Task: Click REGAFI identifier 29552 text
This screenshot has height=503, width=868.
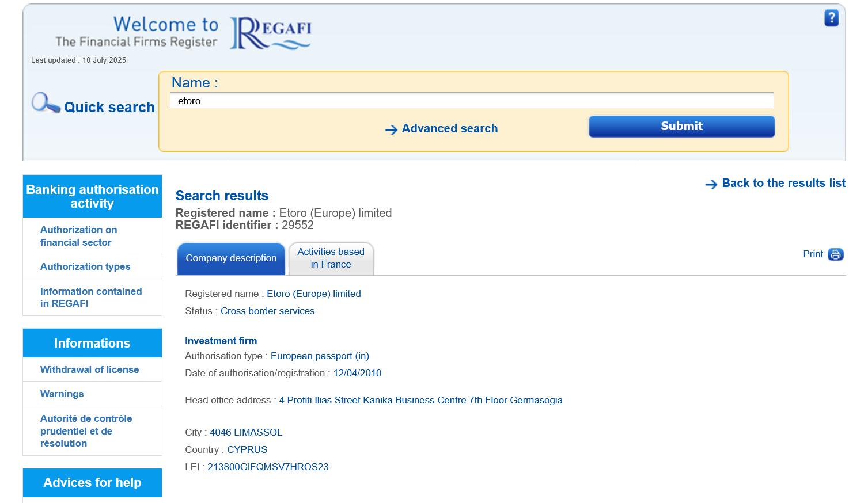Action: click(245, 225)
